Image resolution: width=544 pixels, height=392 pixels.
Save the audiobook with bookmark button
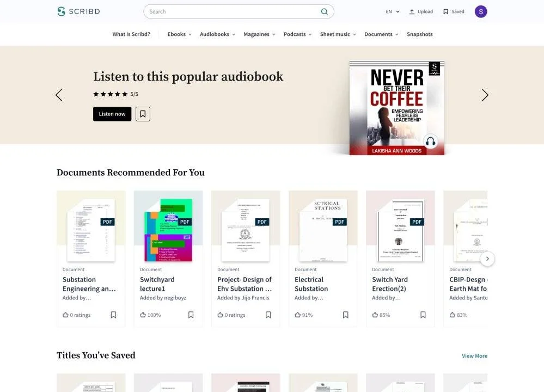pyautogui.click(x=143, y=114)
